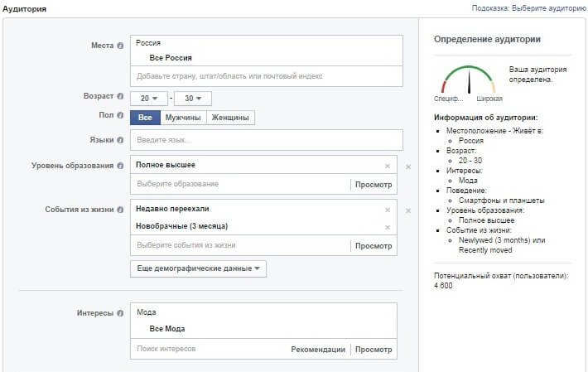
Task: Click the info icon beside Интересы
Action: click(121, 314)
